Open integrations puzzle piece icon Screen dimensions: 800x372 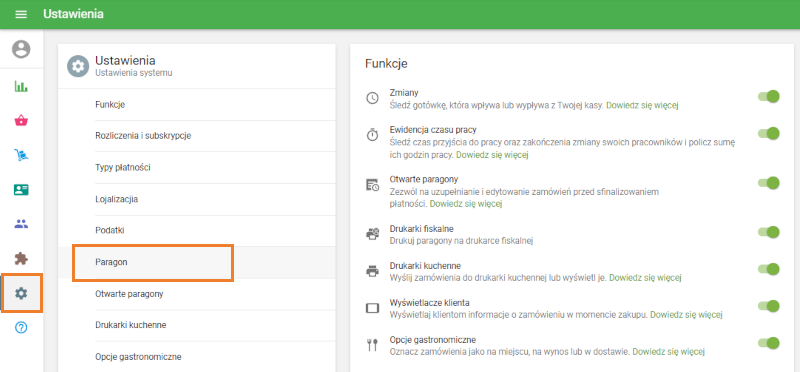point(21,259)
